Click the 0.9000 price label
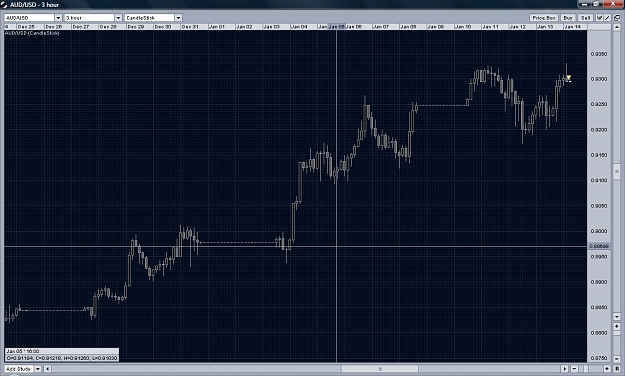625x376 pixels. point(599,231)
